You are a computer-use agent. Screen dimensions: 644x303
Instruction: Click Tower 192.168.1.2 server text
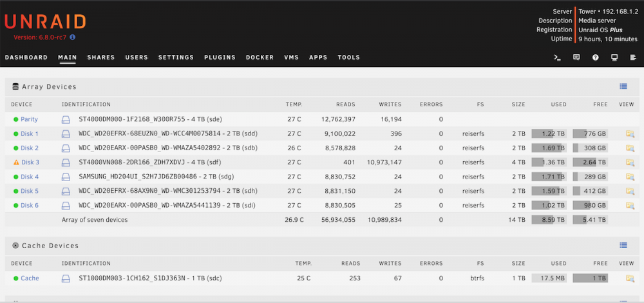coord(608,12)
